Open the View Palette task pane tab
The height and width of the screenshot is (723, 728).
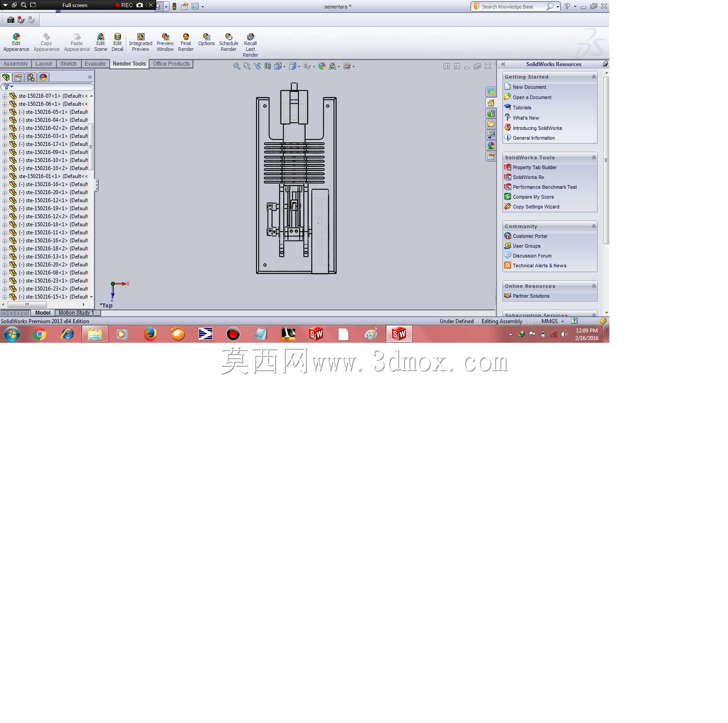[491, 135]
